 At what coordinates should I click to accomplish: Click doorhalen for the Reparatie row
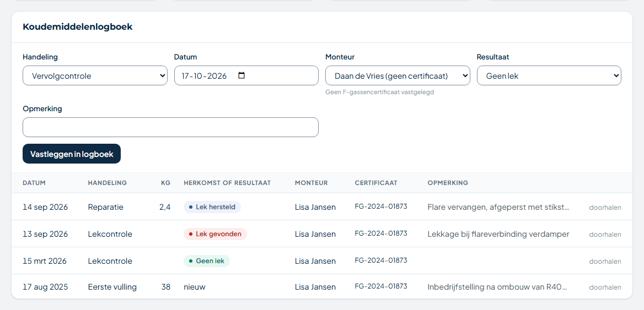(x=605, y=208)
